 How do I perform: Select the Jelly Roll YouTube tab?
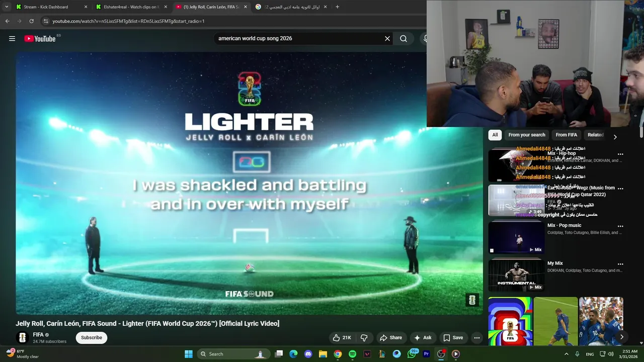[211, 7]
